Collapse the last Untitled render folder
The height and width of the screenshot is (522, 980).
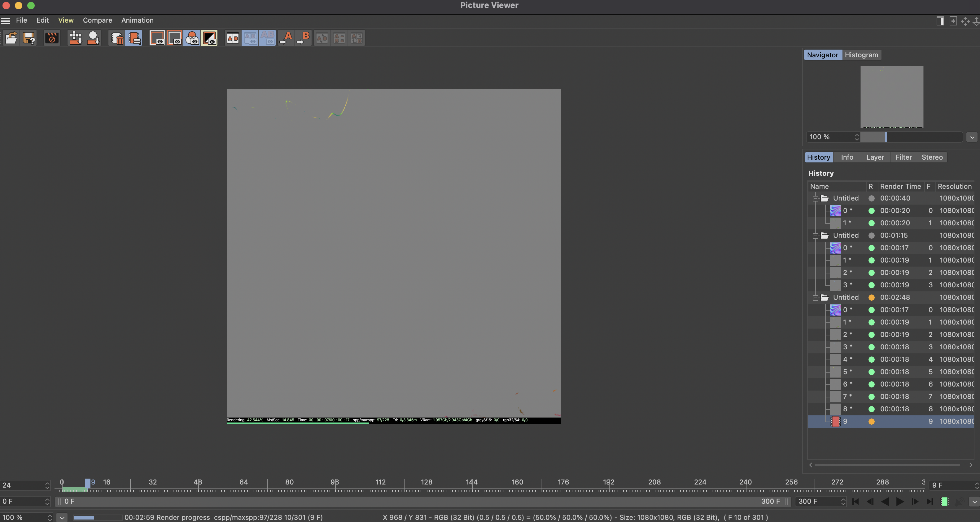(815, 298)
